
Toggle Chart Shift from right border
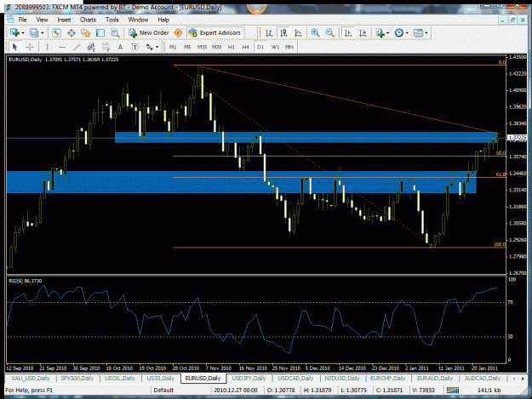coord(363,33)
